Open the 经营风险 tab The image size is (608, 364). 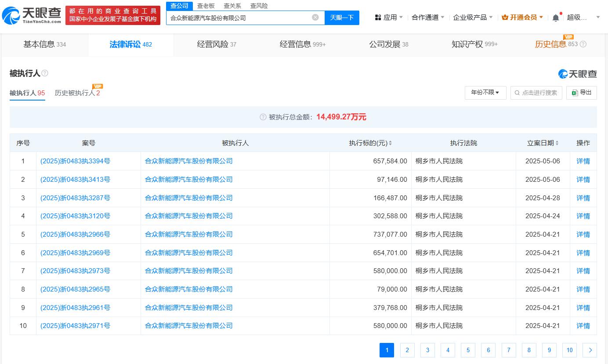pos(217,44)
